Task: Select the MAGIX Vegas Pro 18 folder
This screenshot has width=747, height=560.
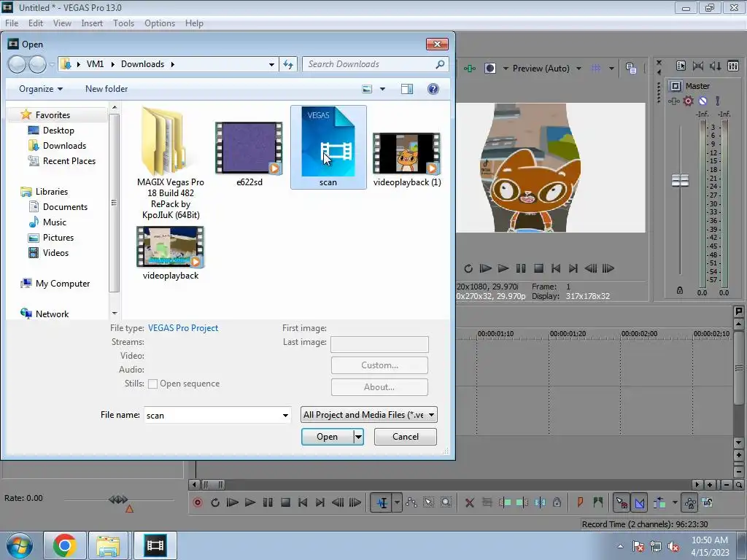Action: [171, 163]
